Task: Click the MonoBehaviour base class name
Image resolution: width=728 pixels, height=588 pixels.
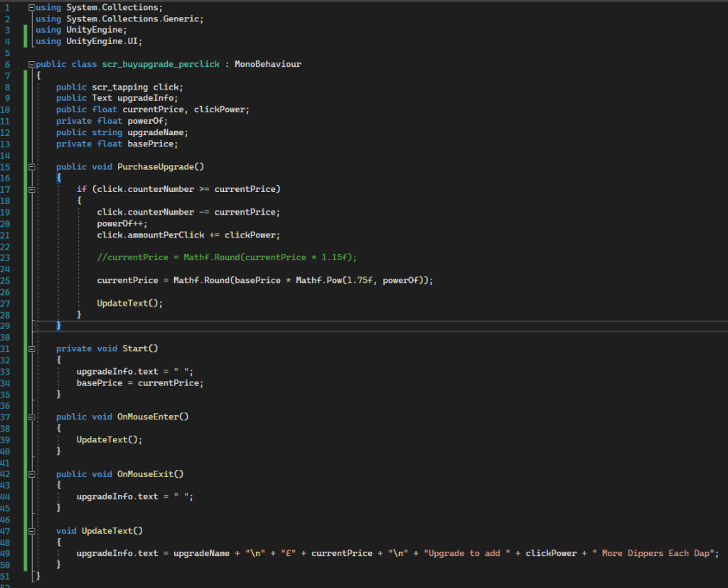Action: 267,64
